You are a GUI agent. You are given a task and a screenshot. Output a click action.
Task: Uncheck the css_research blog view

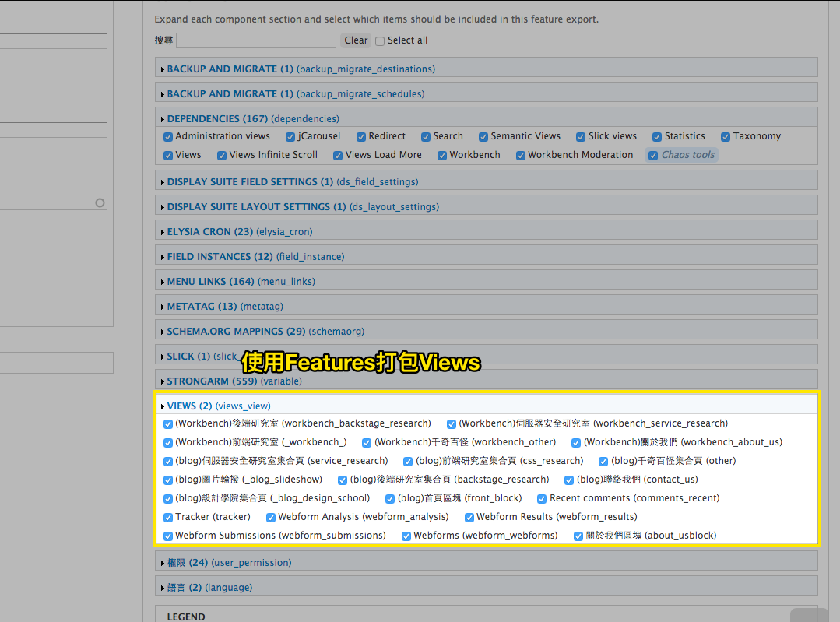(x=408, y=462)
